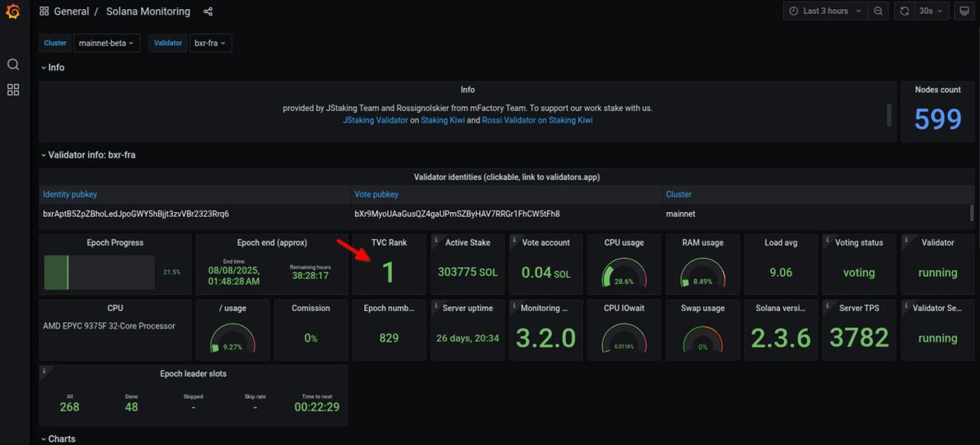Click the identity pubkey value bxrAptB5Z…
The height and width of the screenshot is (445, 980).
pos(136,214)
